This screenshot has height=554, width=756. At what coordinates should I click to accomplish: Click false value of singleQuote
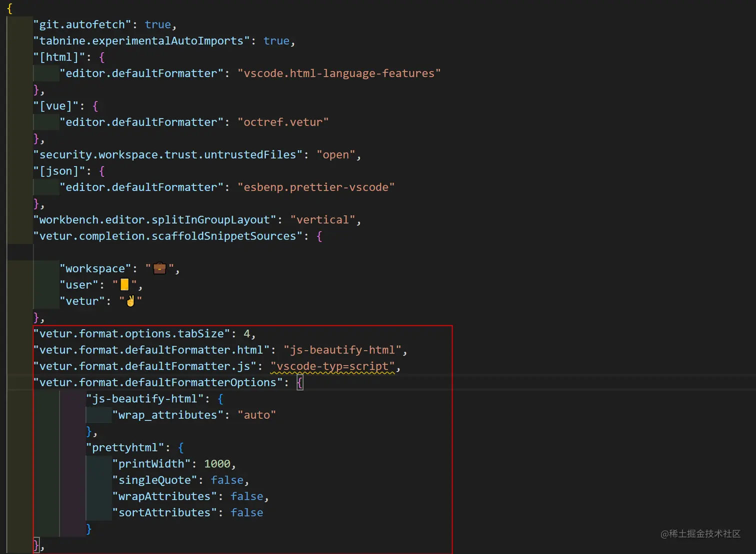(x=227, y=480)
